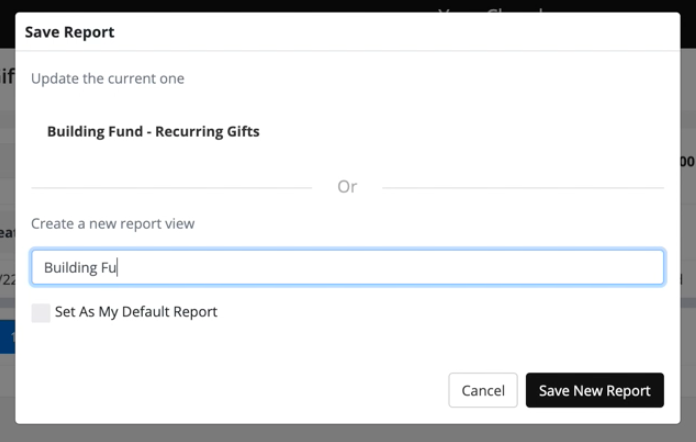This screenshot has height=442, width=696.
Task: Click the 'Save Report' dialog title
Action: point(70,32)
